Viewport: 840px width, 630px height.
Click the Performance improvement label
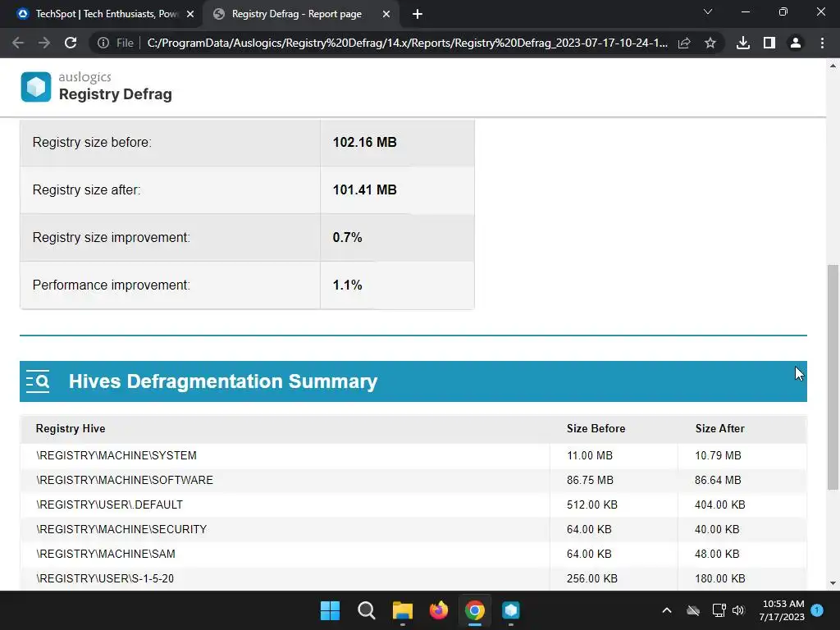(x=112, y=285)
